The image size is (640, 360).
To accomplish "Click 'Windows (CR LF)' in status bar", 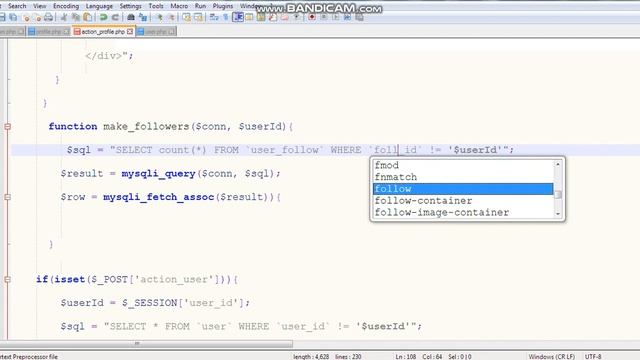I will point(551,357).
